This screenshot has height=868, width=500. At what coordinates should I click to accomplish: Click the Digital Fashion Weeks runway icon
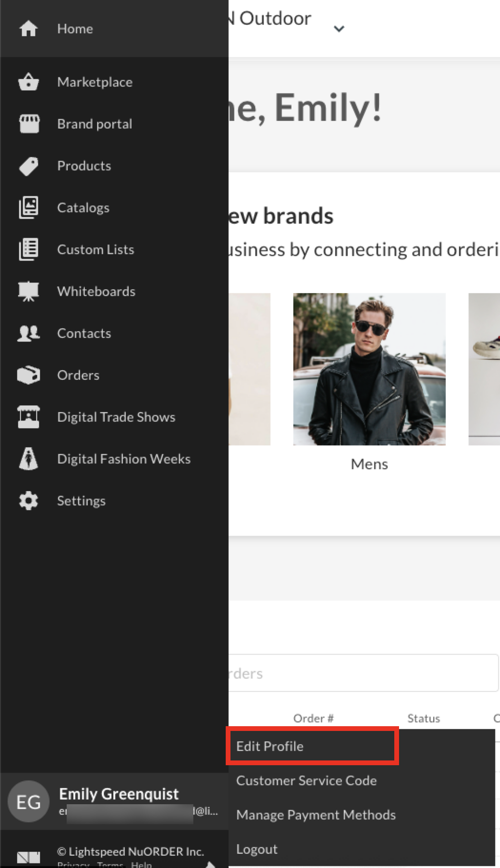(29, 459)
